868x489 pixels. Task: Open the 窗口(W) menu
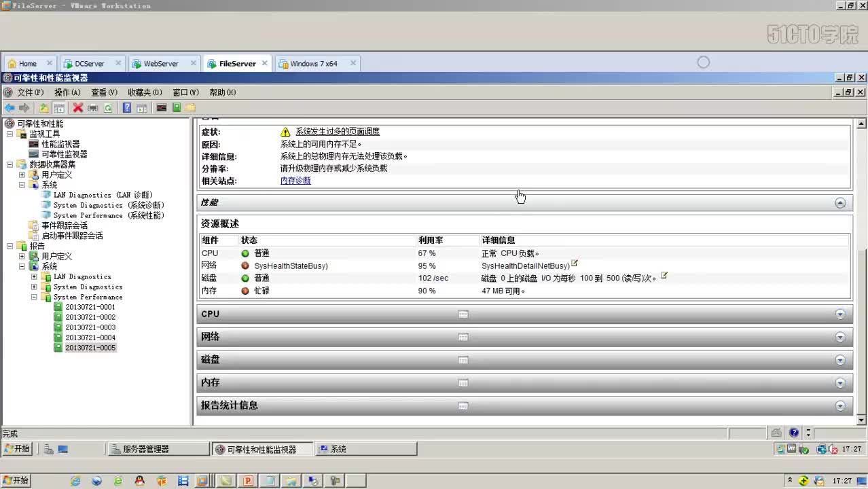(x=185, y=92)
